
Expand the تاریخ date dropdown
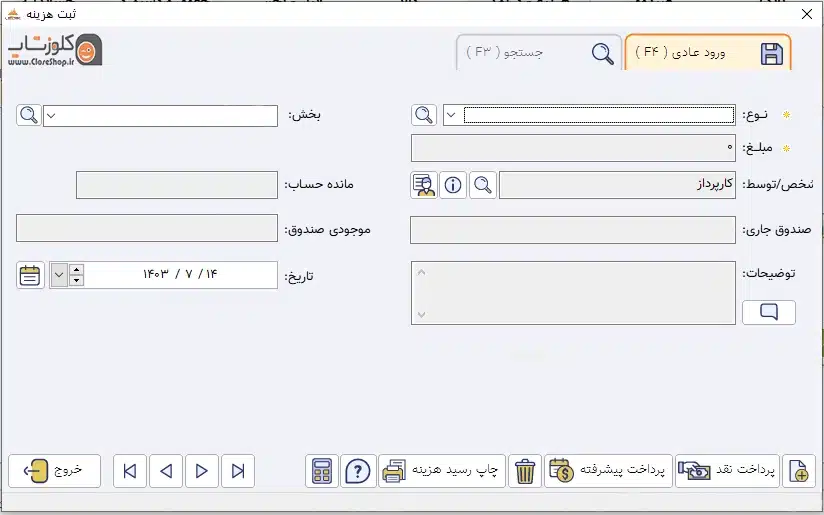coord(59,275)
